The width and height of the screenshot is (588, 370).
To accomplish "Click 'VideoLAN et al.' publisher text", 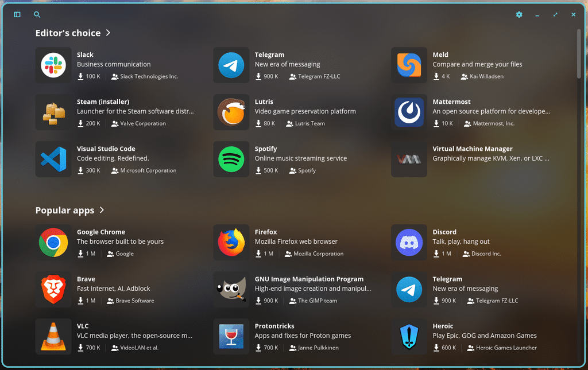I will pos(140,348).
